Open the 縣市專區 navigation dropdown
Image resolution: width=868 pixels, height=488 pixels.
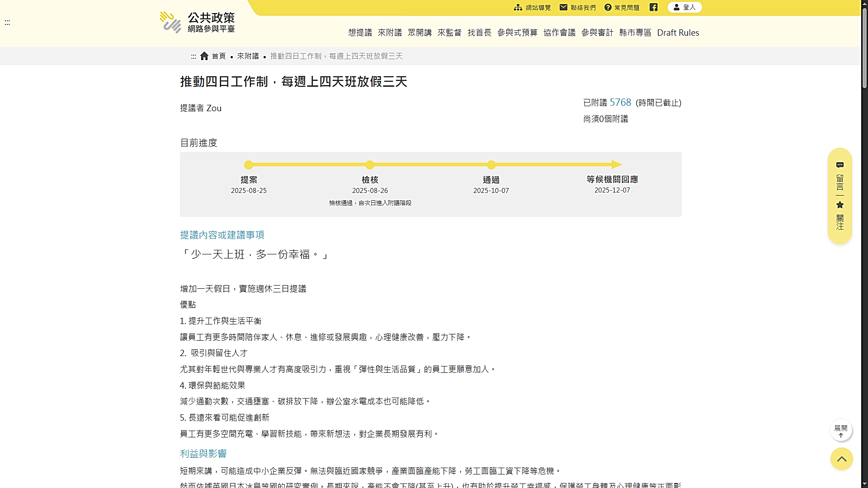635,33
